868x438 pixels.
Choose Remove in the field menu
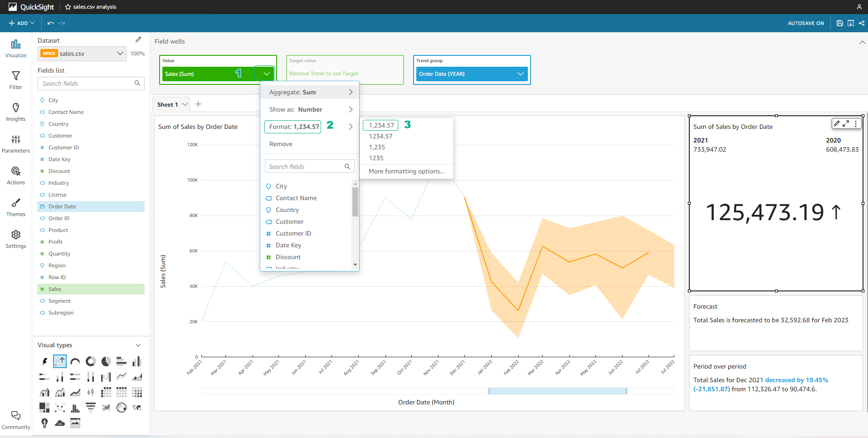(x=281, y=144)
